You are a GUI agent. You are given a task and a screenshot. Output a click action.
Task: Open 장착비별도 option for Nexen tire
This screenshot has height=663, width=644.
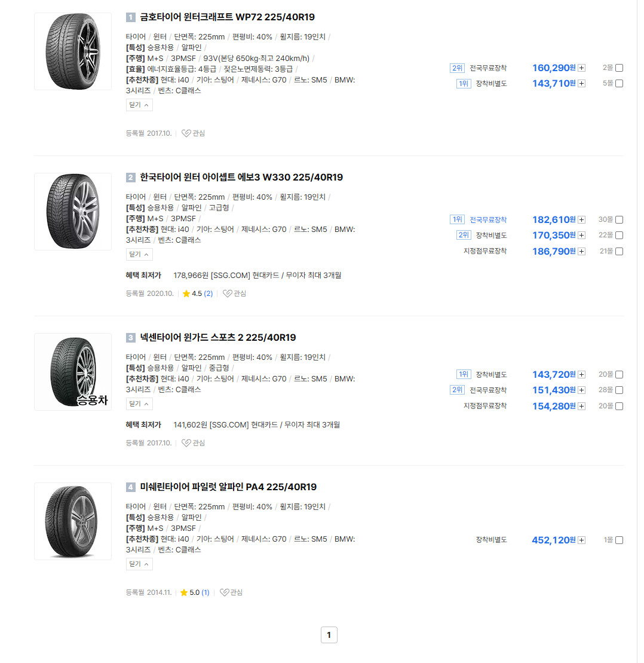pos(491,375)
